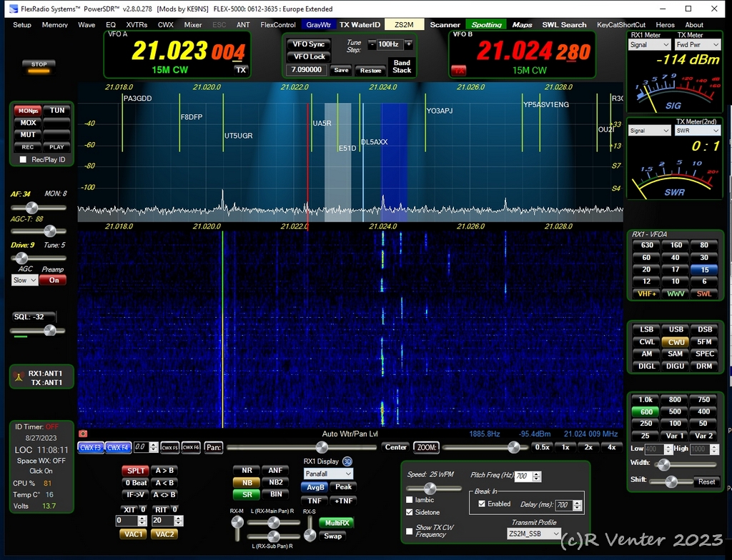Click the red camera screenshot icon
Viewport: 732px width, 560px height.
83,434
